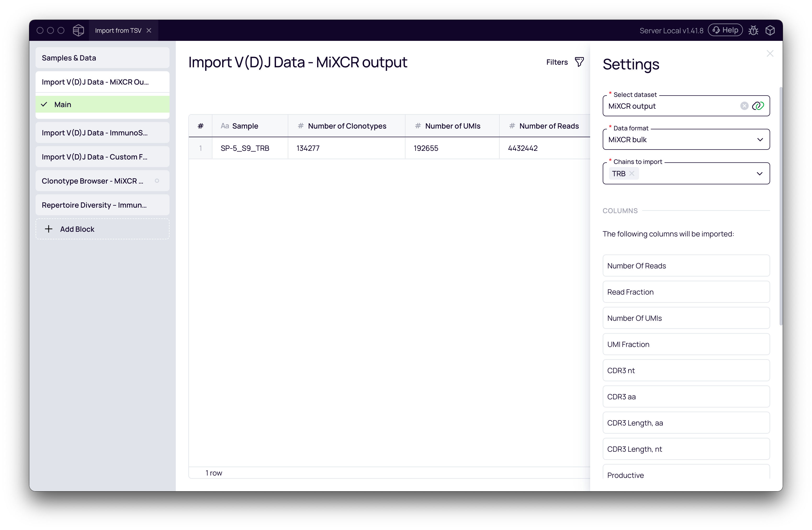Click the green link icon in dataset field
The height and width of the screenshot is (530, 812).
pos(758,106)
